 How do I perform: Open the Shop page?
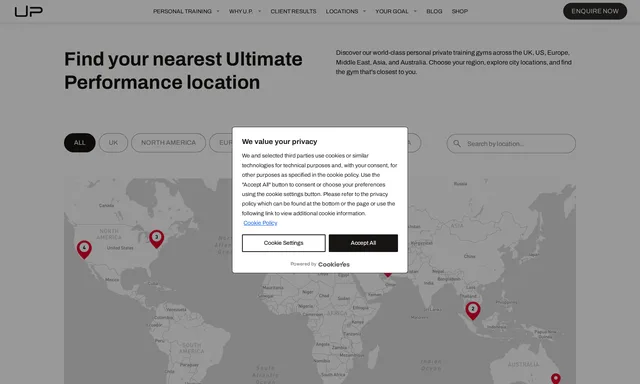pyautogui.click(x=460, y=11)
